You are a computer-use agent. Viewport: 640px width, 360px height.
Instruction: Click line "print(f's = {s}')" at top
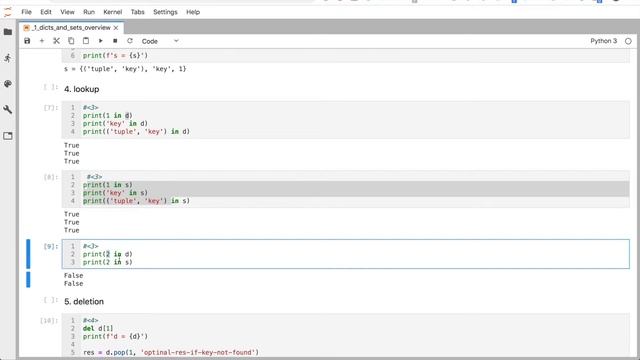tap(115, 56)
